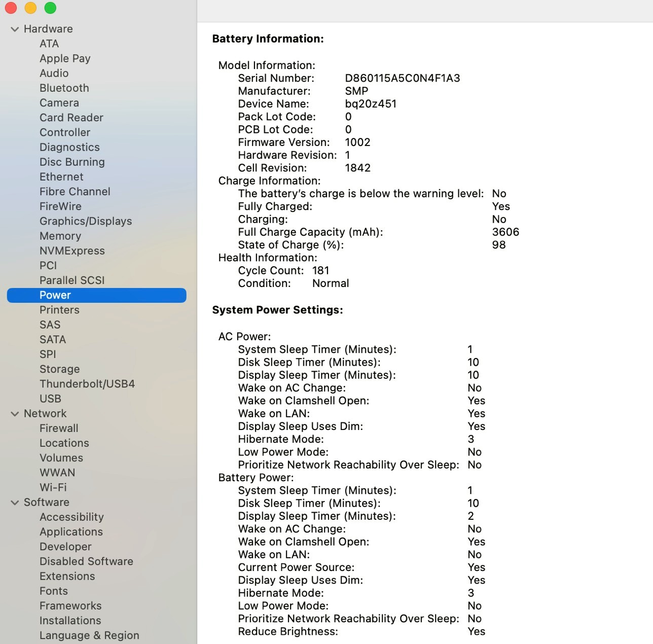
Task: Collapse the Network section disclosure triangle
Action: (x=14, y=413)
